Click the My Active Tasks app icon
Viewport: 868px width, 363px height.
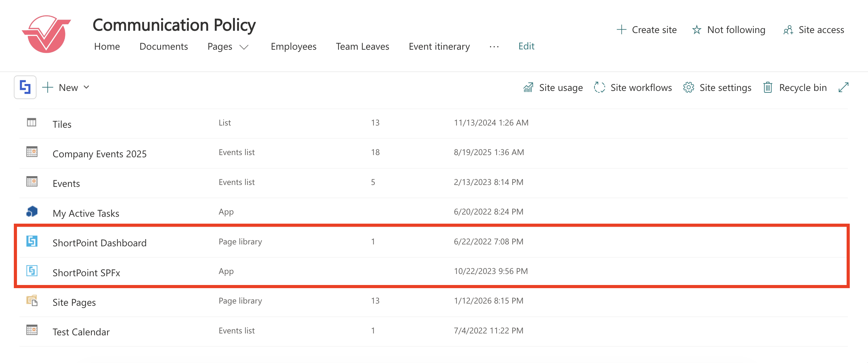point(32,212)
